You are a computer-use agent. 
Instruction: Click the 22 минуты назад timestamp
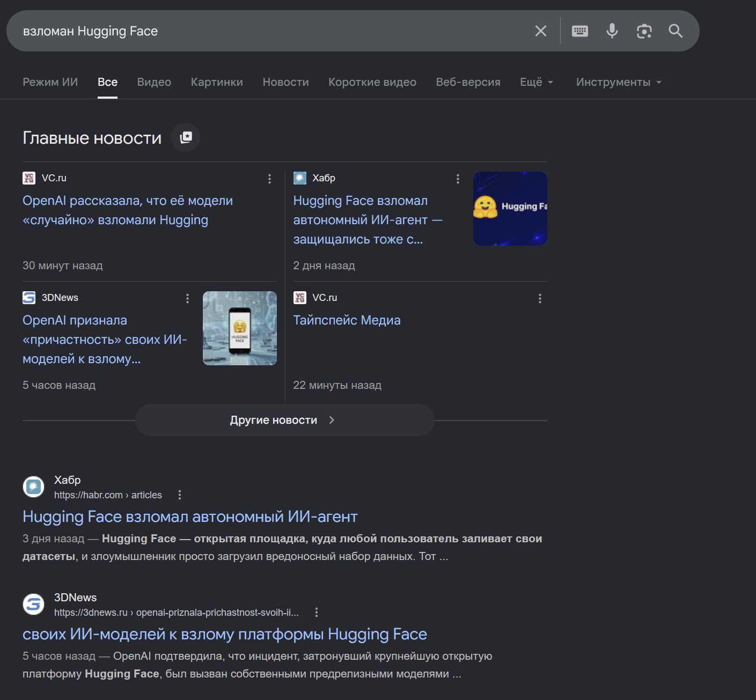337,385
